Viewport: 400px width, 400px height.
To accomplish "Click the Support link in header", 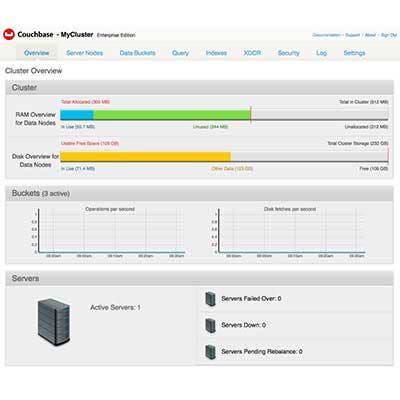I will click(x=353, y=35).
